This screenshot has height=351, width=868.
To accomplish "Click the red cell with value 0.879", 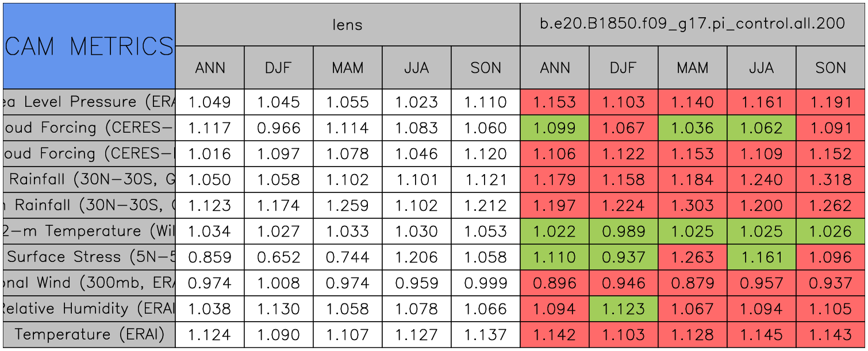I will [692, 283].
